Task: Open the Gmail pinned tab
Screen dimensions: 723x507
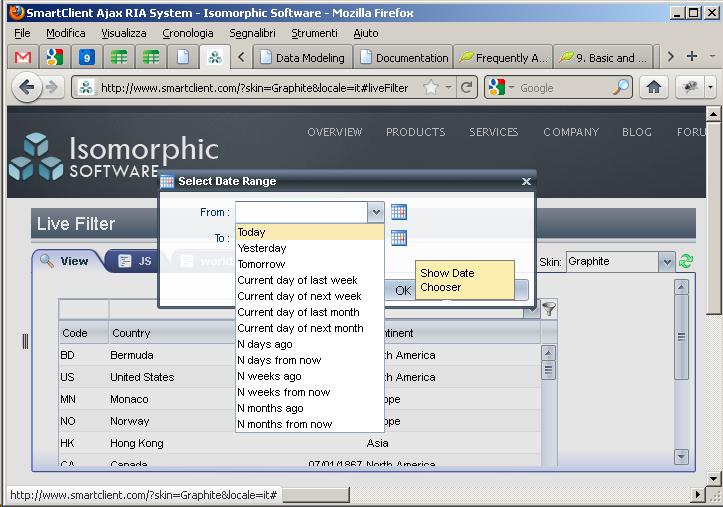Action: tap(22, 57)
